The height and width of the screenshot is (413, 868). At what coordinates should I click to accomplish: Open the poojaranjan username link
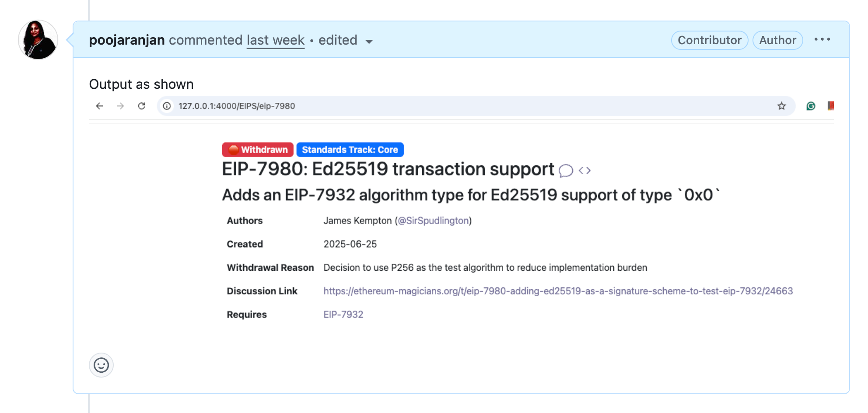(x=127, y=40)
